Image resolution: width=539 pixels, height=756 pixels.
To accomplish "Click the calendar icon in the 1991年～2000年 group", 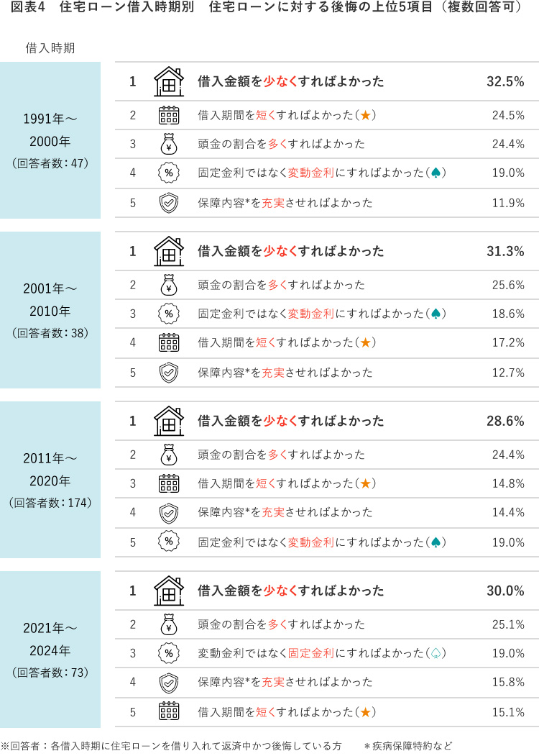I will pyautogui.click(x=168, y=115).
